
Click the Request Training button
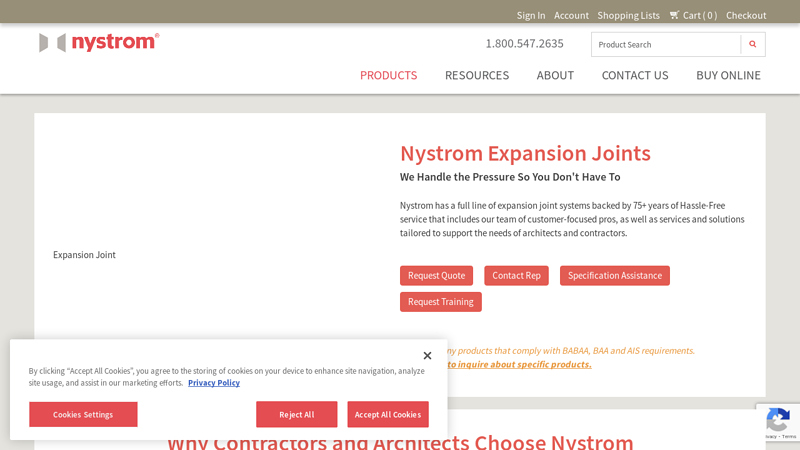pos(441,302)
